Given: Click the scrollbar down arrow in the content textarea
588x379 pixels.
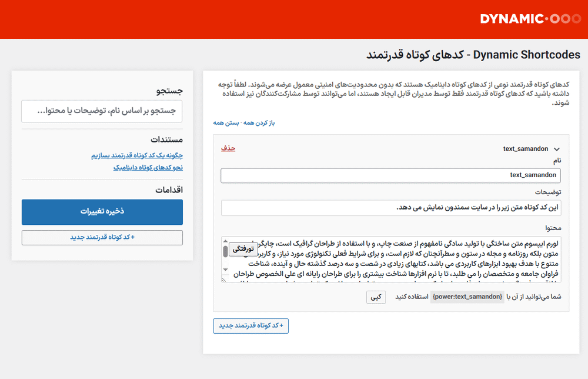Looking at the screenshot, I should 225,270.
